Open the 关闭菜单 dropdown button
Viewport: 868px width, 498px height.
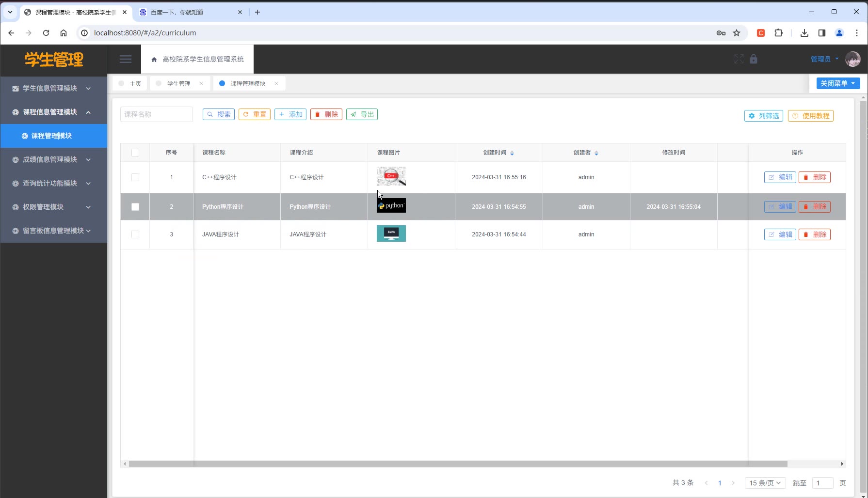(838, 83)
